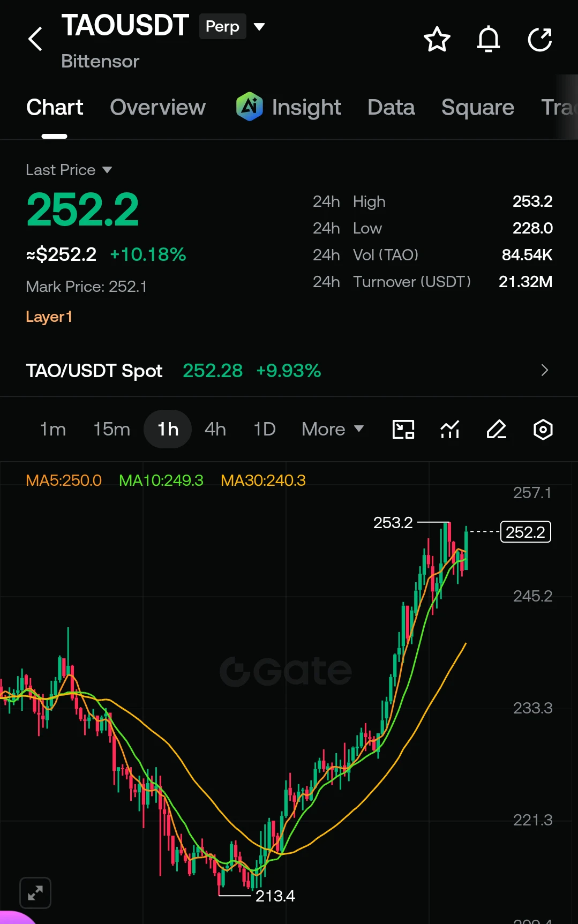Screen dimensions: 578x924
Task: Tap the 24h Low value 228.0
Action: (532, 228)
